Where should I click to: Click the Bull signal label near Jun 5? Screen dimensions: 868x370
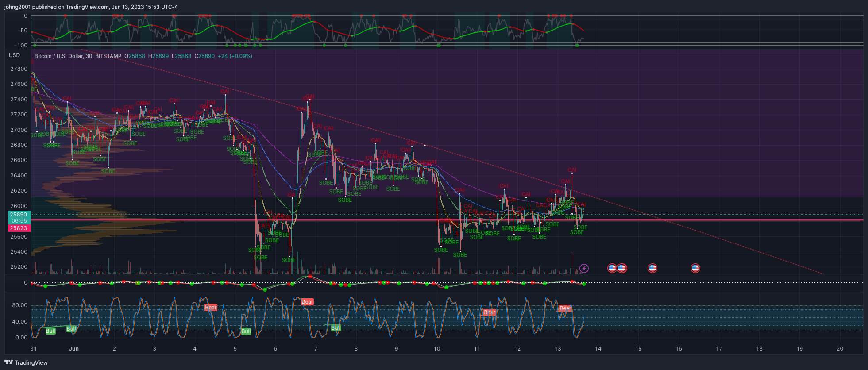[246, 331]
